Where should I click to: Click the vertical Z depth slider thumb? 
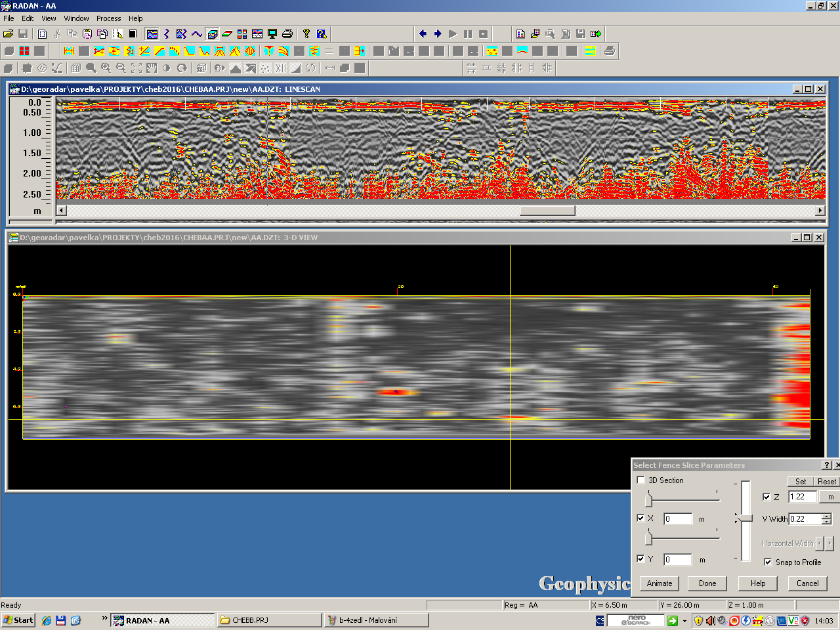coord(745,518)
